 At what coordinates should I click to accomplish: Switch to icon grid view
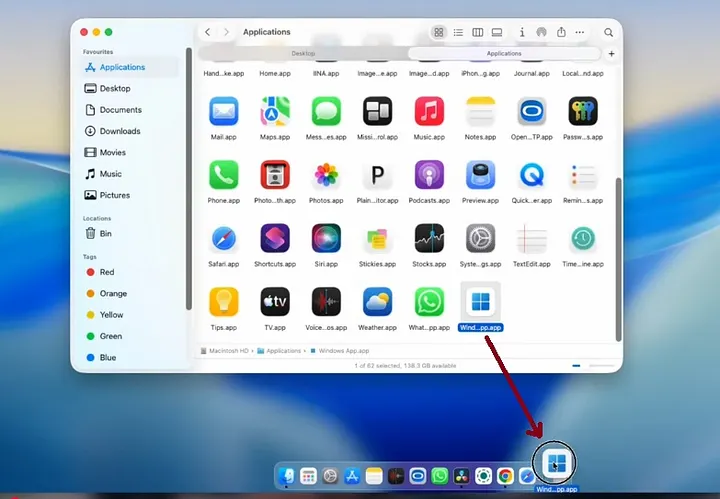tap(439, 32)
